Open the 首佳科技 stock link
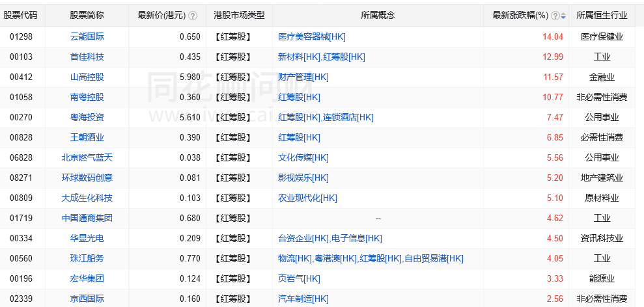Screen dimensions: 644x307 87,57
